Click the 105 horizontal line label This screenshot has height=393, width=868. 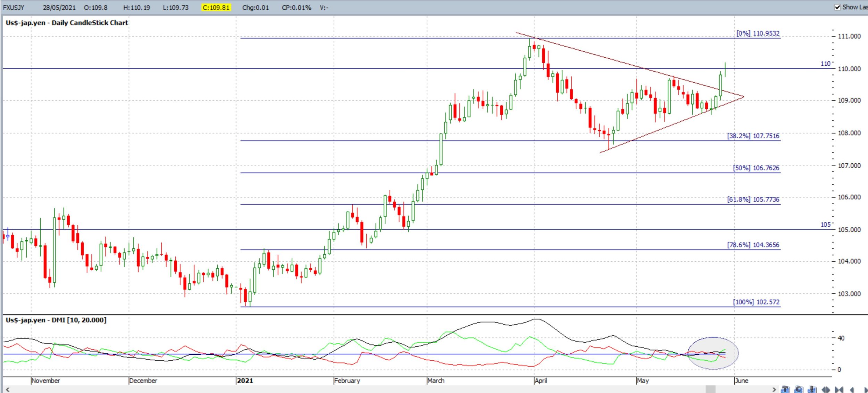point(825,225)
